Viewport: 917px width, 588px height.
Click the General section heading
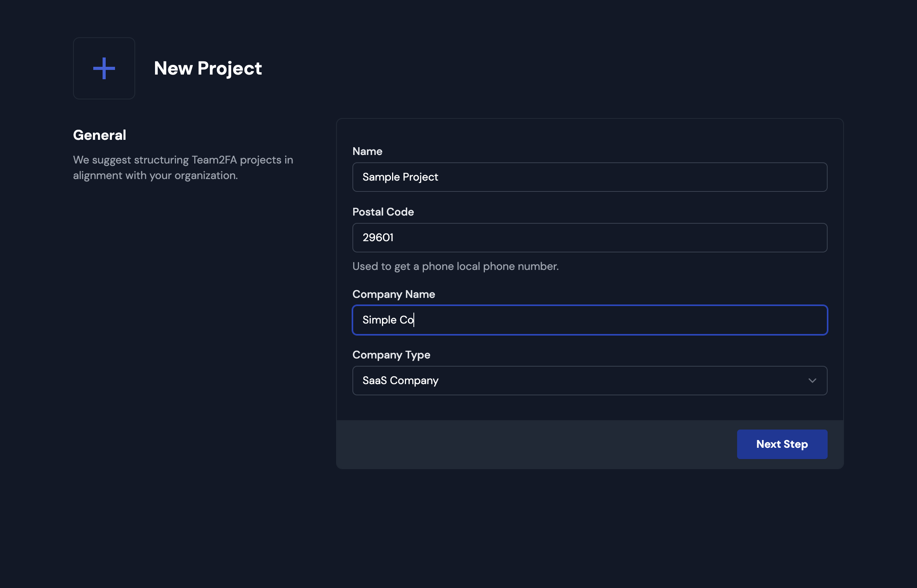pos(99,135)
